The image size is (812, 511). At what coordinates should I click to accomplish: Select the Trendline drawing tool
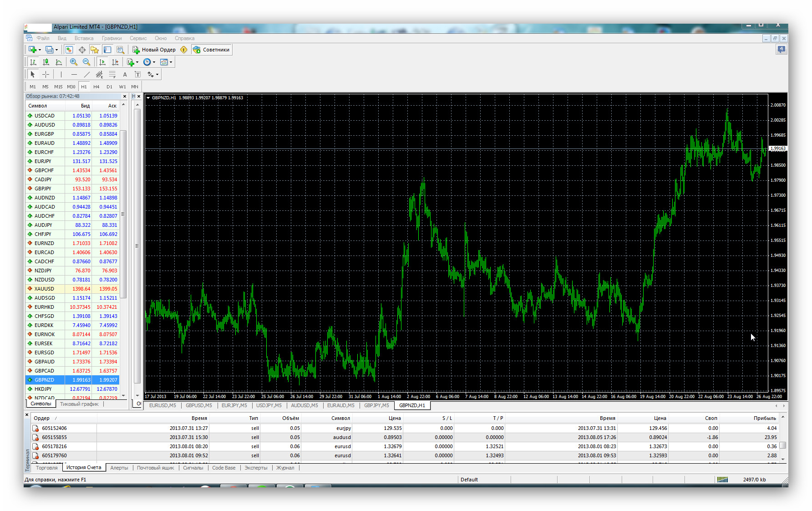(86, 74)
